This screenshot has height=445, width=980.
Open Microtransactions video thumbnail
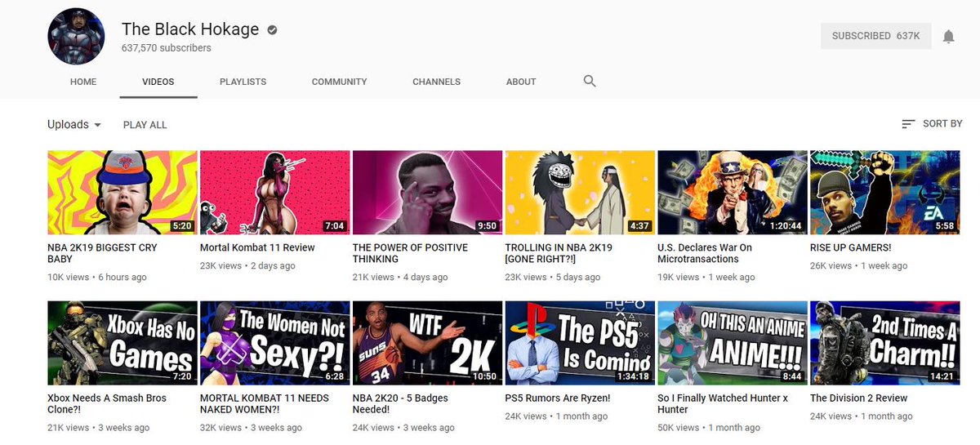[x=733, y=193]
